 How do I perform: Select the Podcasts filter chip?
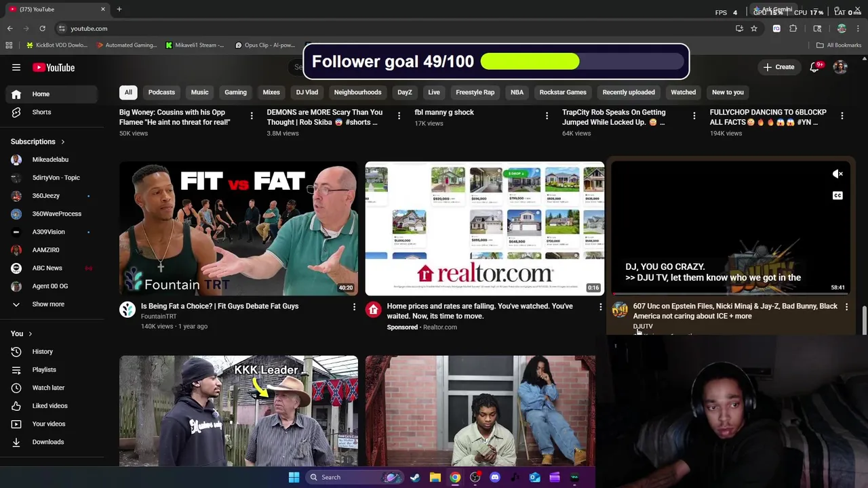(x=161, y=92)
